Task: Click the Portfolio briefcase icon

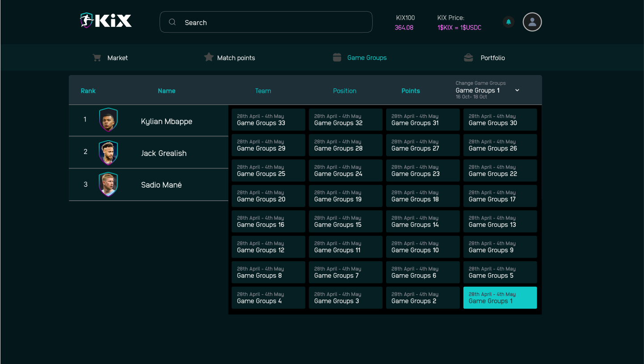Action: pos(468,58)
